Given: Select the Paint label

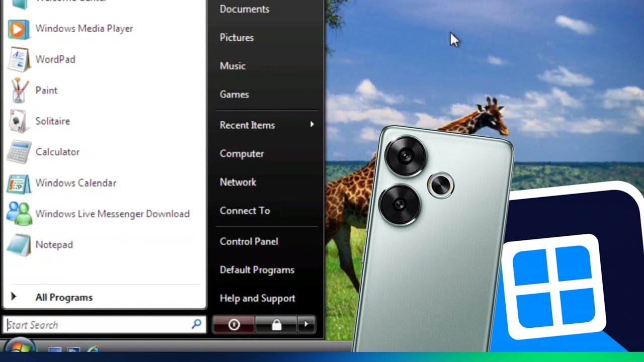Looking at the screenshot, I should [46, 90].
